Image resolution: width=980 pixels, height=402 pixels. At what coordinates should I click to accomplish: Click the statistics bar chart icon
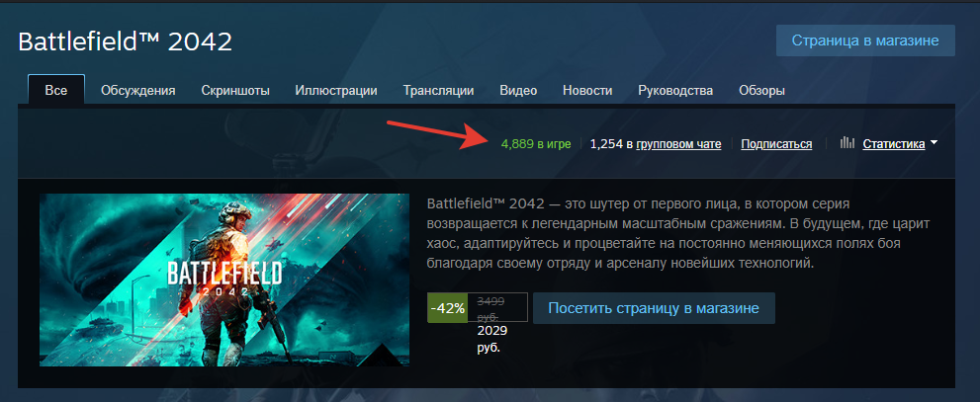[847, 143]
